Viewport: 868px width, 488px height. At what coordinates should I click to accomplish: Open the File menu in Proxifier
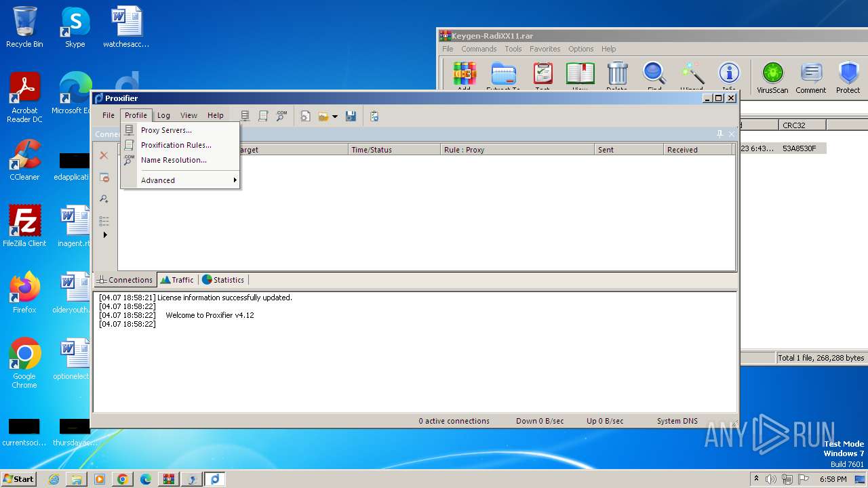[108, 115]
